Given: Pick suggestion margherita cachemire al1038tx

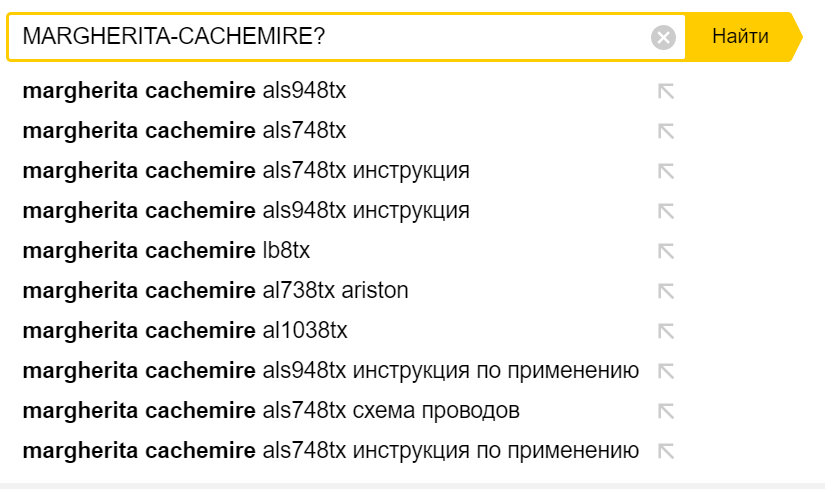Looking at the screenshot, I should [185, 331].
